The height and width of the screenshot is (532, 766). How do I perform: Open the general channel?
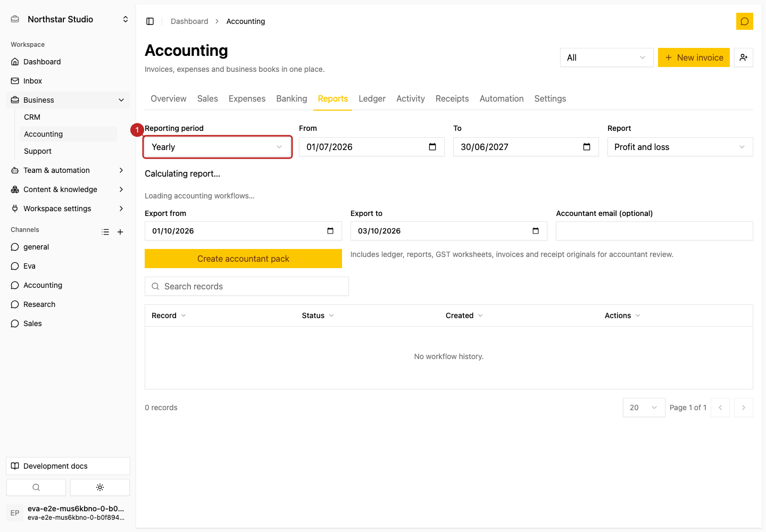[68, 247]
